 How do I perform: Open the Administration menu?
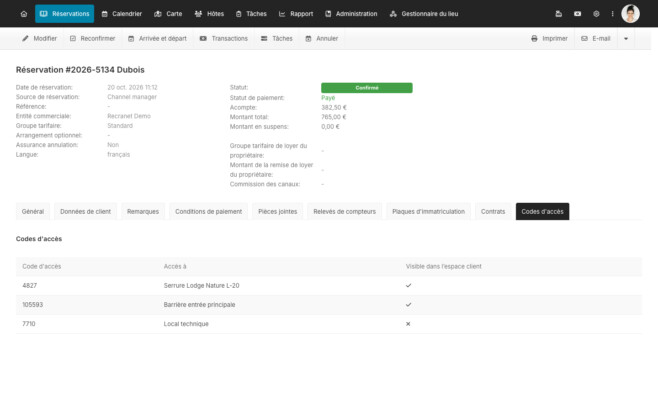point(351,14)
